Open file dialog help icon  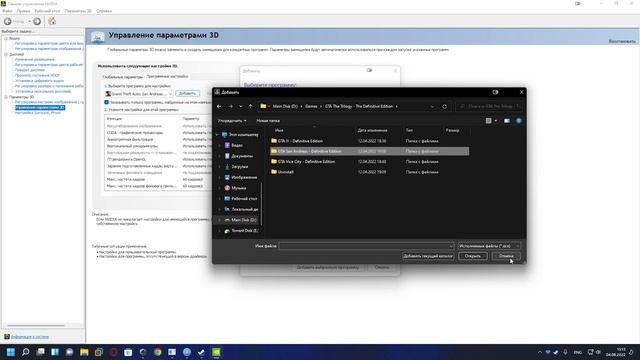pyautogui.click(x=519, y=121)
